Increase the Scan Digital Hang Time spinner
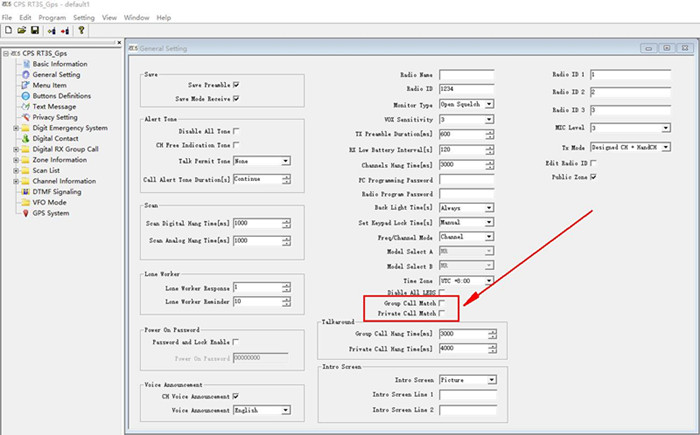 click(x=287, y=220)
